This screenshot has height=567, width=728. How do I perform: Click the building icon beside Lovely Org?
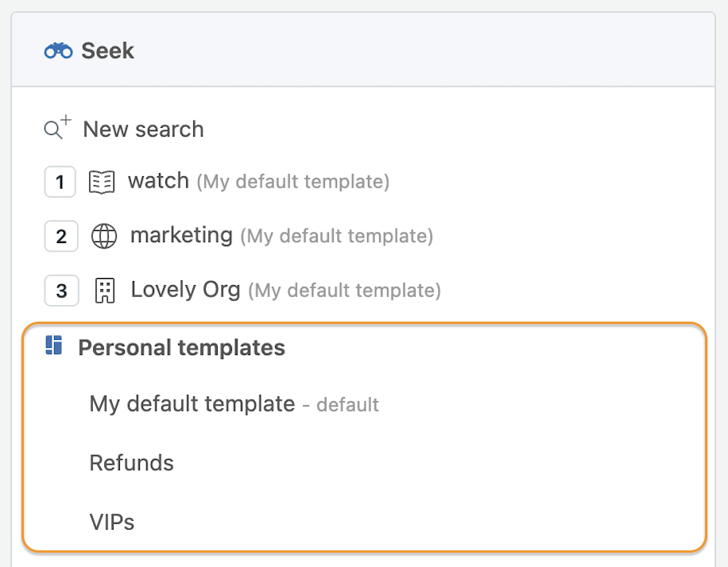click(105, 291)
